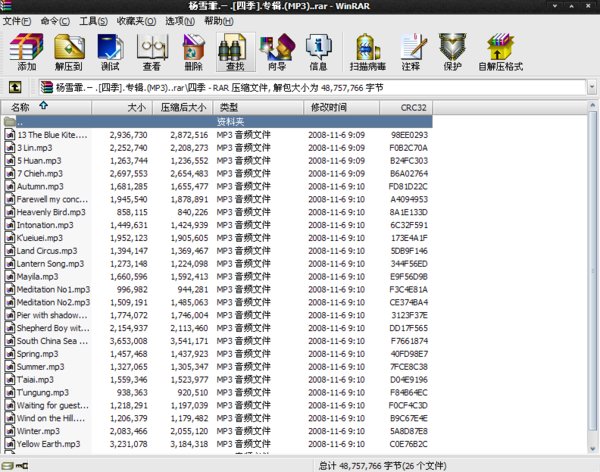600x472 pixels.
Task: Click scrollbar up arrow in file list
Action: [592, 105]
